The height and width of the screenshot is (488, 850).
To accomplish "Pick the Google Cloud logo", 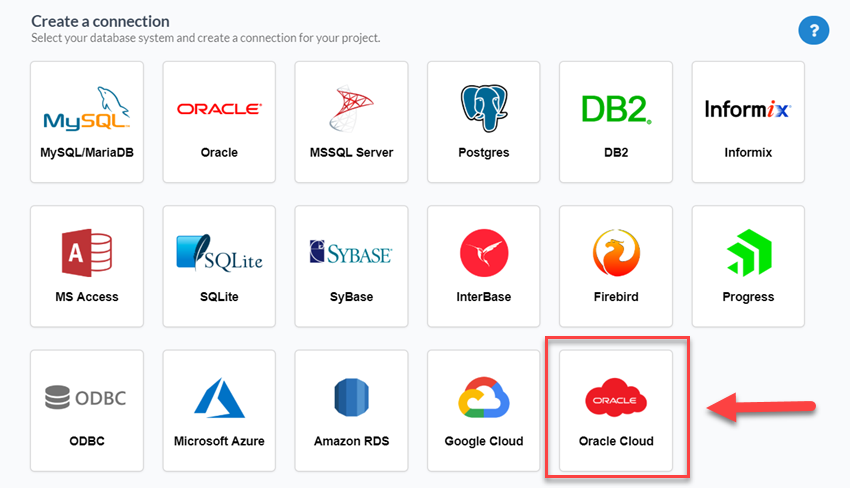I will 483,397.
